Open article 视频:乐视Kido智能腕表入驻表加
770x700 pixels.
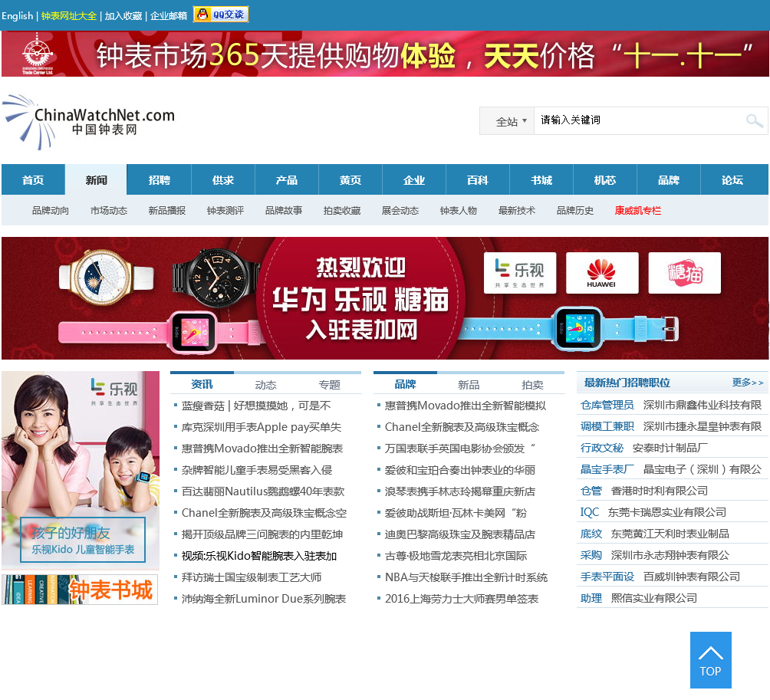click(x=258, y=556)
